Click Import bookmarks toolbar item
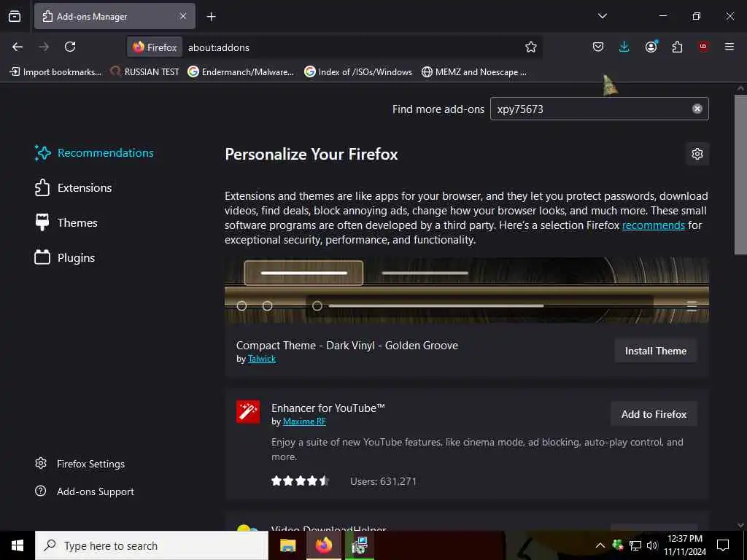This screenshot has height=560, width=747. tap(55, 72)
